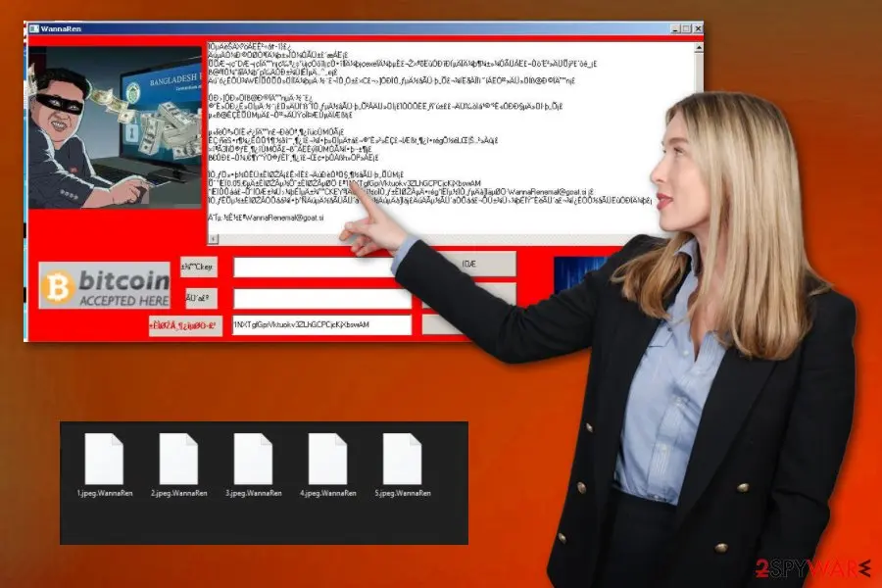The width and height of the screenshot is (882, 588).
Task: Click the Ckey label button
Action: (x=199, y=267)
